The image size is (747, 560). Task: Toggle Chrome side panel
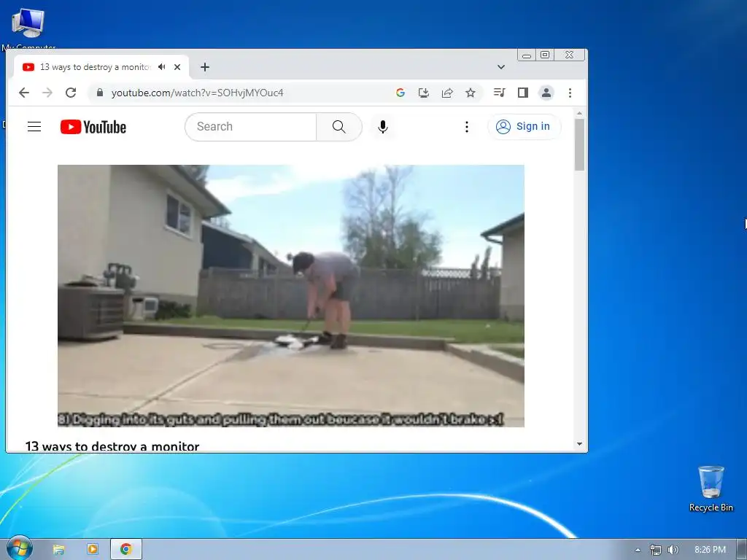[522, 93]
